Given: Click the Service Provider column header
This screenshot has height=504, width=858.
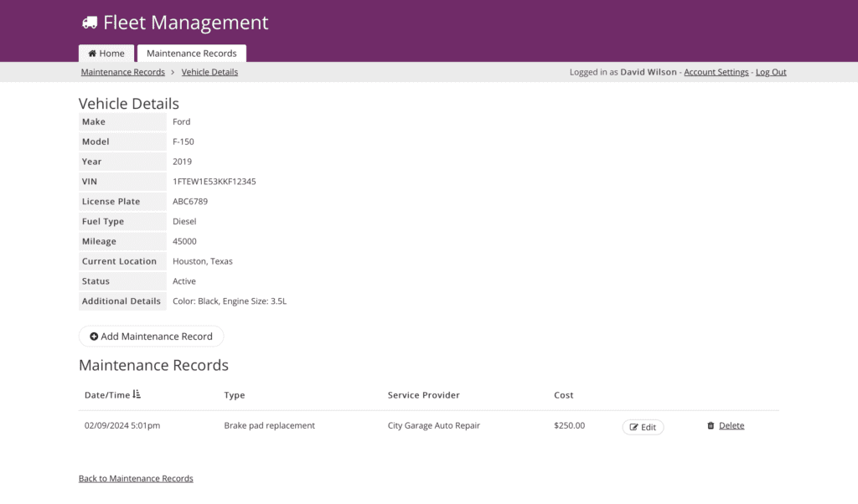Looking at the screenshot, I should click(423, 395).
